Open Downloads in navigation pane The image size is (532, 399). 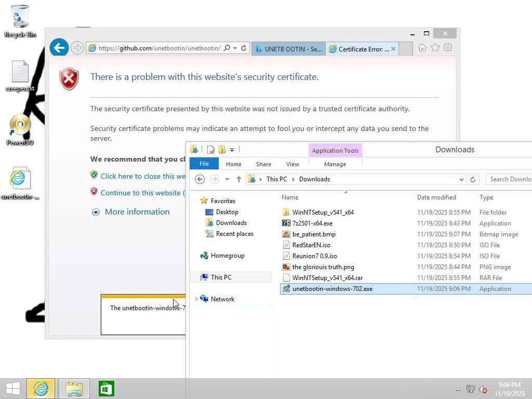click(x=231, y=222)
